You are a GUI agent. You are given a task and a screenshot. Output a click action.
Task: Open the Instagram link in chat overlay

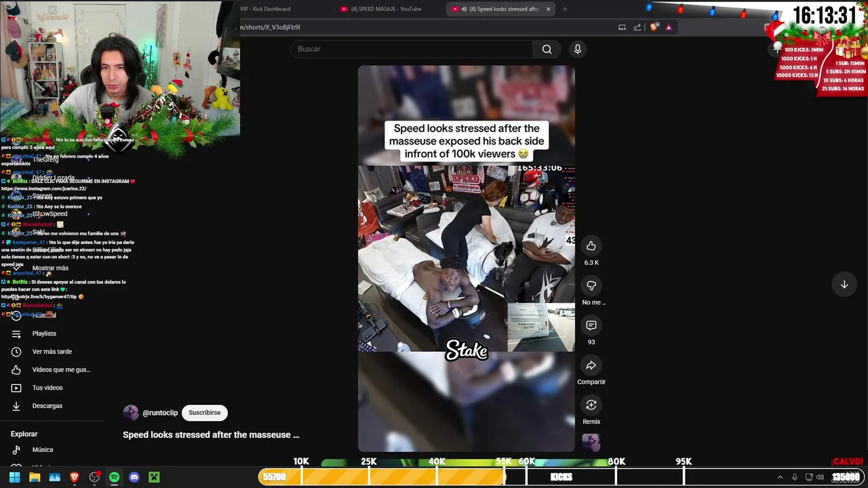(44, 188)
